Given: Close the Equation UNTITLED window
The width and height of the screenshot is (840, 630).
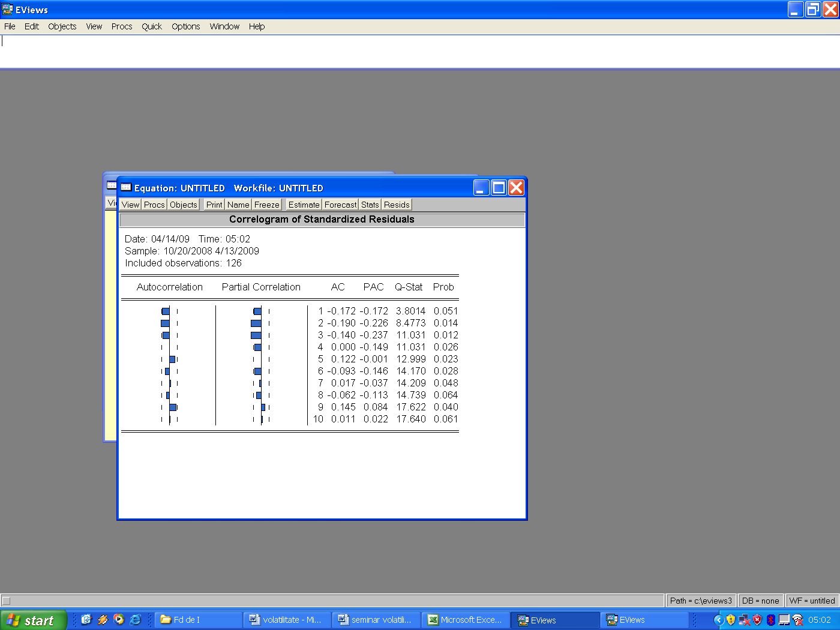Looking at the screenshot, I should pos(516,188).
